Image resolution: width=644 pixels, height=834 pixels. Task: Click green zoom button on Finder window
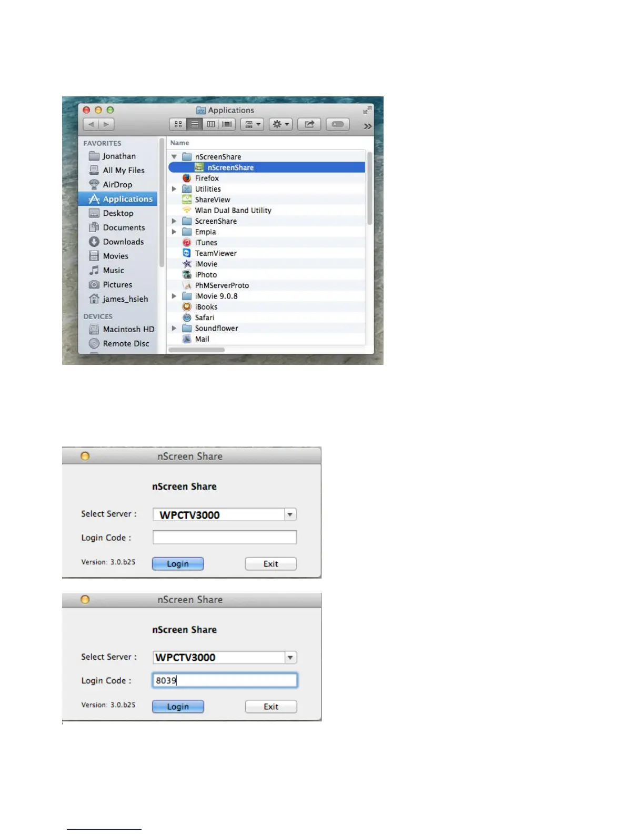coord(110,110)
